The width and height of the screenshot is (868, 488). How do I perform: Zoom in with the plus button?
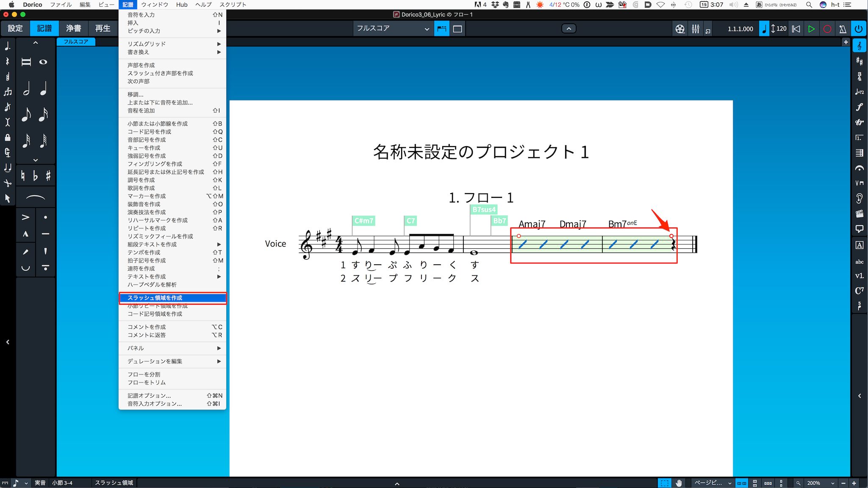(x=854, y=483)
